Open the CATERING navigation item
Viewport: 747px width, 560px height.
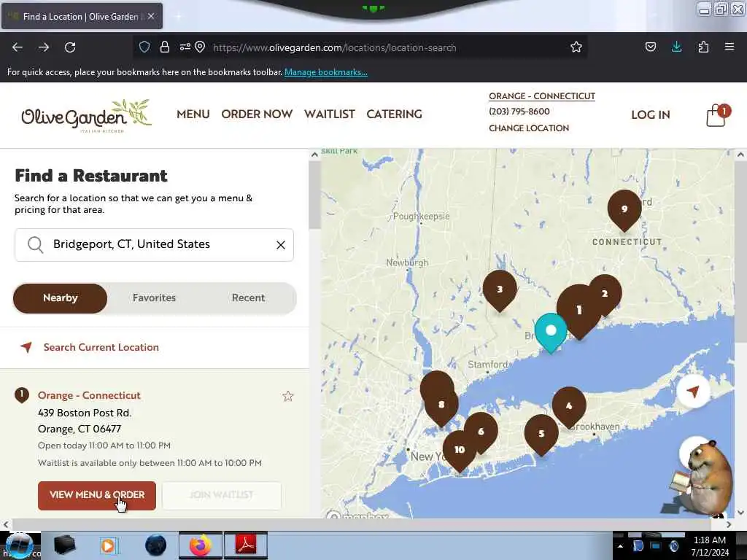tap(395, 114)
